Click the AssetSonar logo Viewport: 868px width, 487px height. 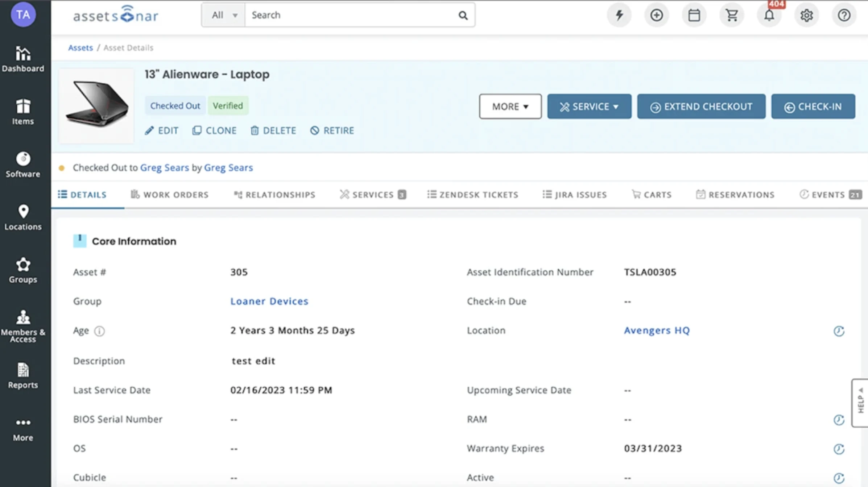116,14
